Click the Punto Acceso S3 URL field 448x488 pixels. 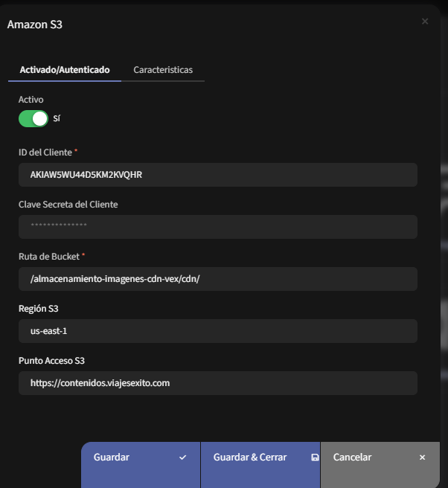point(217,383)
